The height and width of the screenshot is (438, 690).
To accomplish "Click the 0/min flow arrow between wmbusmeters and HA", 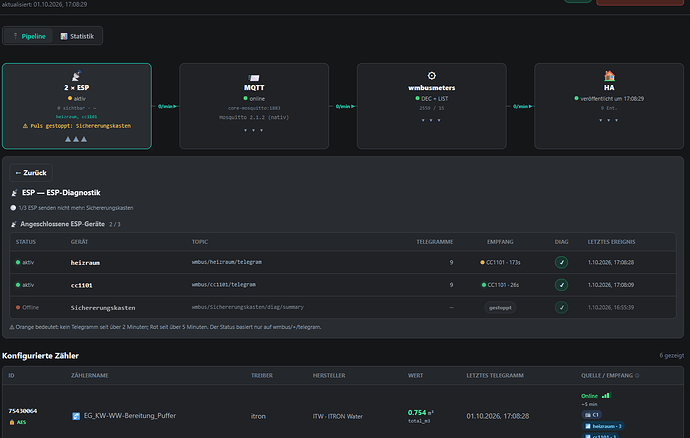I will pyautogui.click(x=522, y=107).
